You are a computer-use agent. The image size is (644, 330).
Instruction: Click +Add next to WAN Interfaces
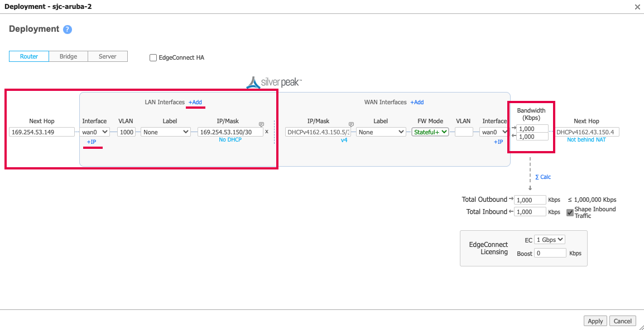coord(417,102)
